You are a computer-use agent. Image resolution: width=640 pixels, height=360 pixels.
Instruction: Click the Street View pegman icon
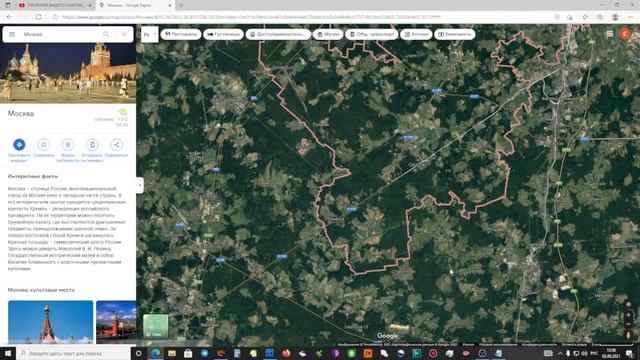[x=628, y=335]
